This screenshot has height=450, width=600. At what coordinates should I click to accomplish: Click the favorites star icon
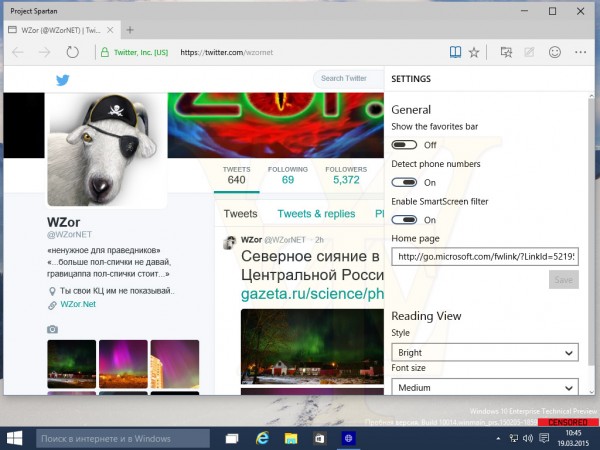[x=475, y=52]
